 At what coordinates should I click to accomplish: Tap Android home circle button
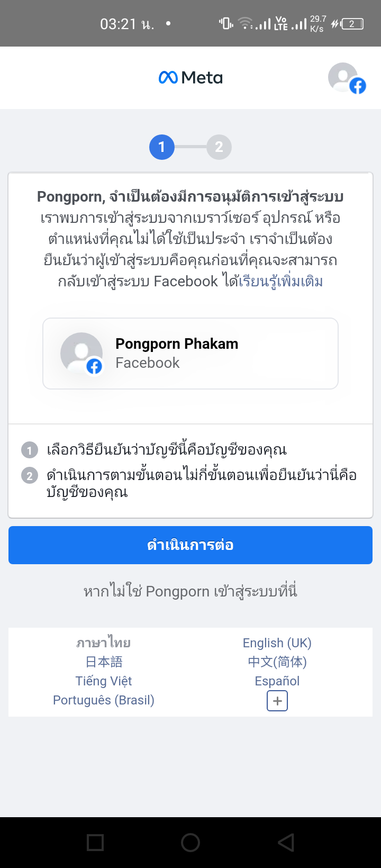pyautogui.click(x=190, y=842)
